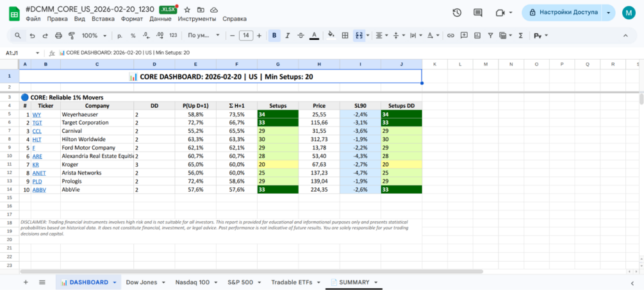Open text wrapping dropdown
Image resolution: width=644 pixels, height=290 pixels.
point(416,36)
